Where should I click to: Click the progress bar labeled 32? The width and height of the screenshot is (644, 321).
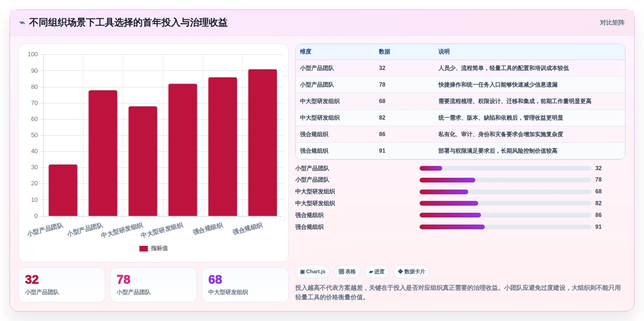pyautogui.click(x=506, y=168)
